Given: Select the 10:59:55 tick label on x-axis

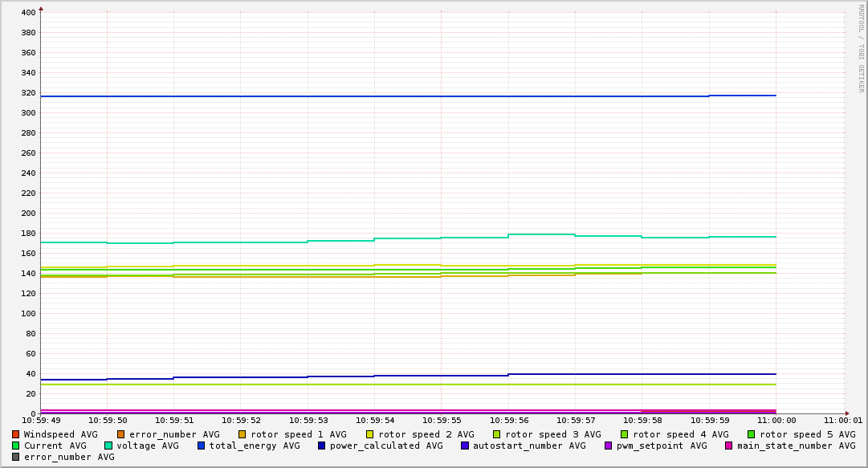Looking at the screenshot, I should pyautogui.click(x=441, y=420).
